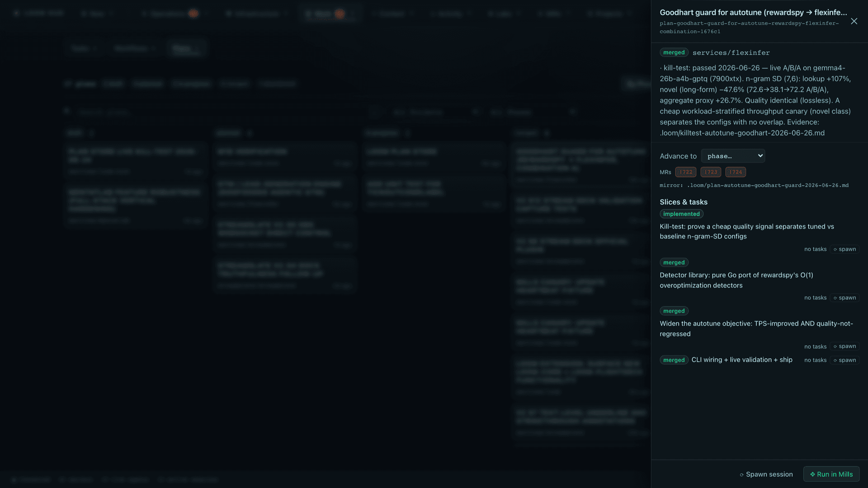Screen dimensions: 868x488
Task: Spawn a task for the Detector library slice
Action: (844, 298)
